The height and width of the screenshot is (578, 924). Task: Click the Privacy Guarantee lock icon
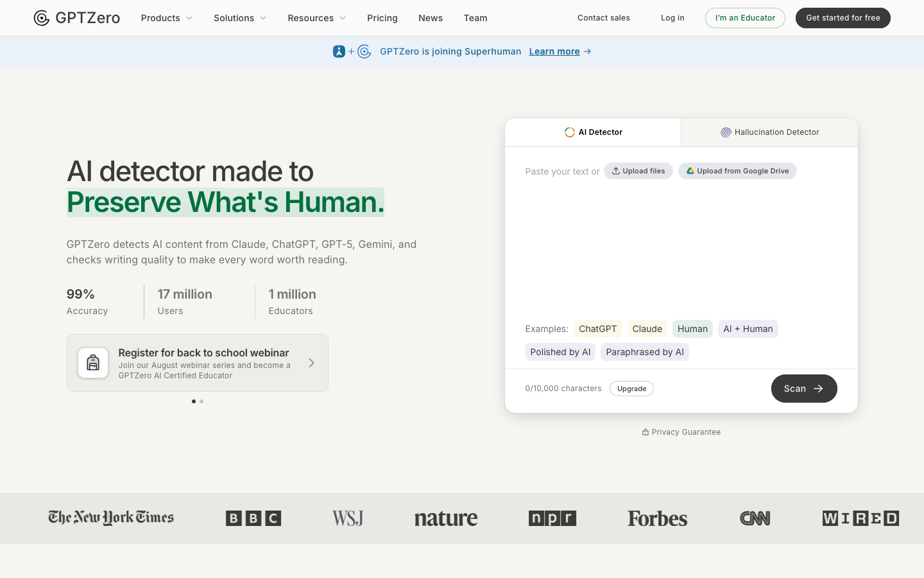[645, 432]
